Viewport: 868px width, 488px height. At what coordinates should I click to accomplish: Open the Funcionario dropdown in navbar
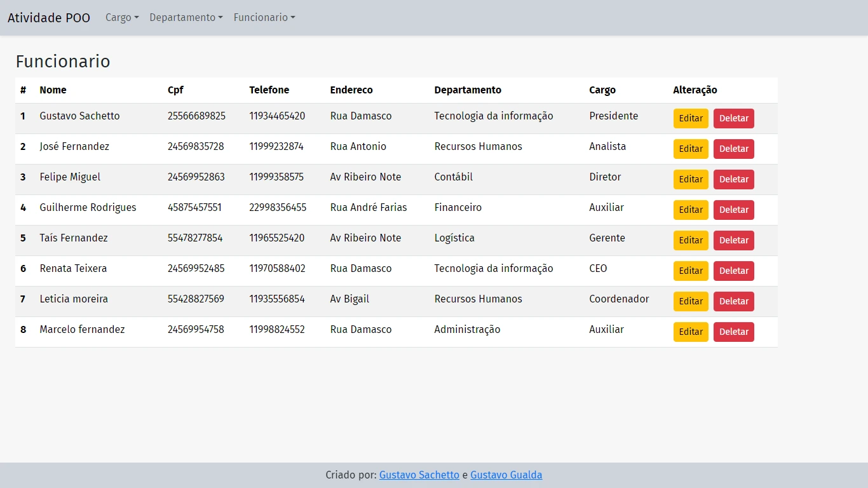tap(264, 18)
